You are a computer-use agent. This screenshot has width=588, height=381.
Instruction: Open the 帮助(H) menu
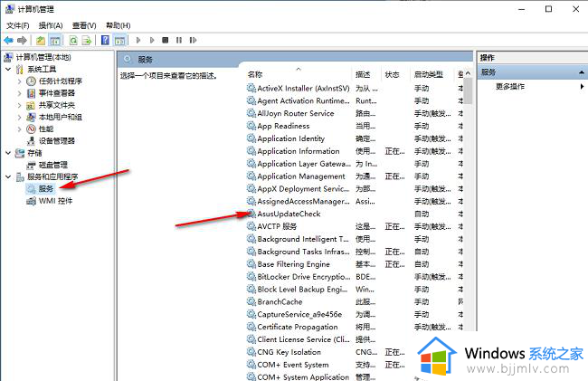119,25
